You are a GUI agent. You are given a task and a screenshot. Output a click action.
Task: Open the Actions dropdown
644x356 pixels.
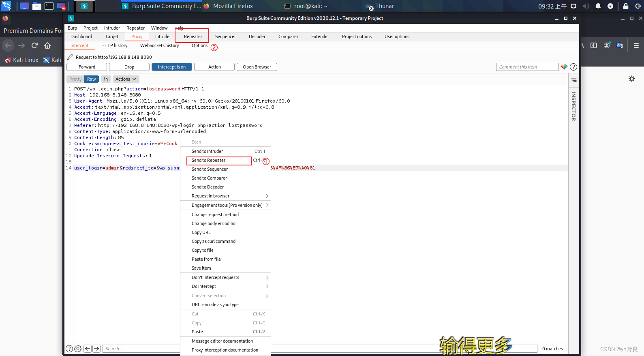(126, 79)
